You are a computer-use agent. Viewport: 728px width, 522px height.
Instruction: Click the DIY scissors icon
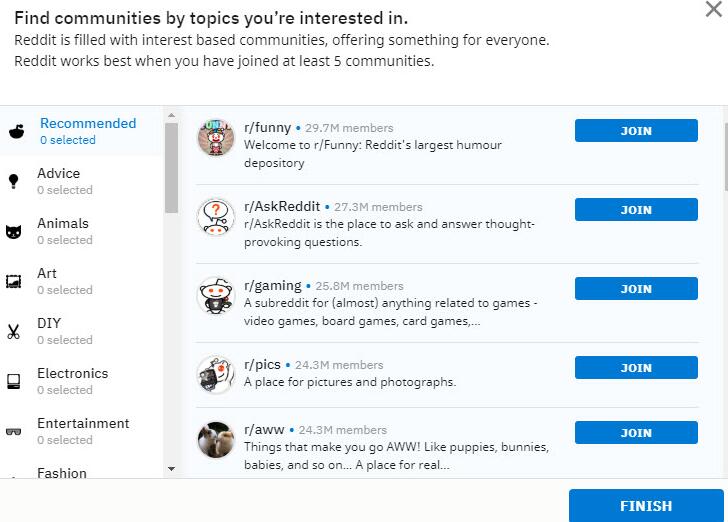pyautogui.click(x=14, y=331)
